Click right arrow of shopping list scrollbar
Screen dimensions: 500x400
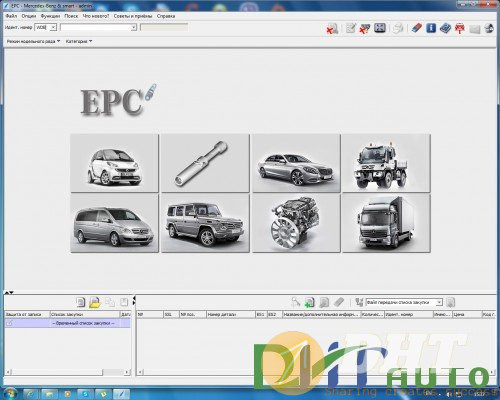(127, 372)
